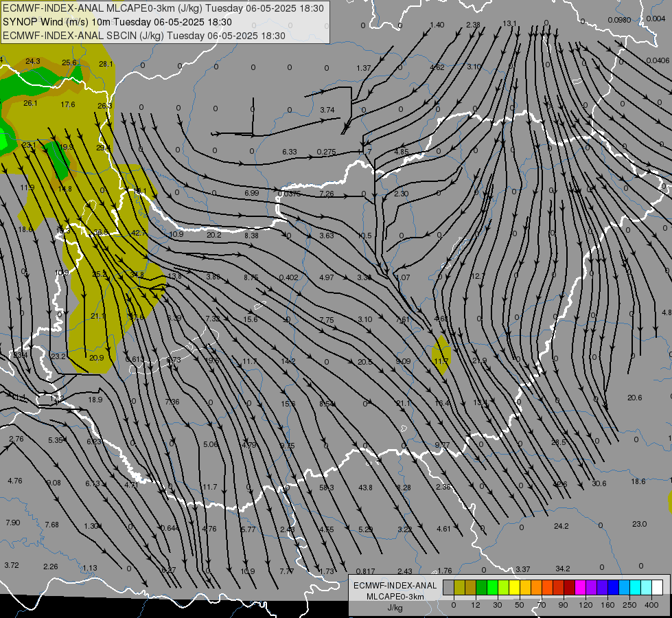The image size is (672, 618).
Task: Click the 'MLCAPE0-3km' legend label
Action: click(x=395, y=597)
